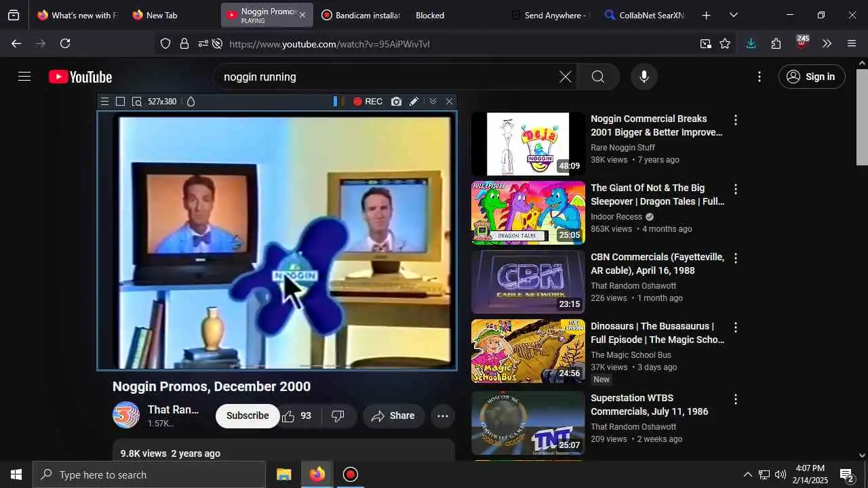Open CBN Commercials video thumbnail
This screenshot has width=868, height=488.
[x=528, y=282]
